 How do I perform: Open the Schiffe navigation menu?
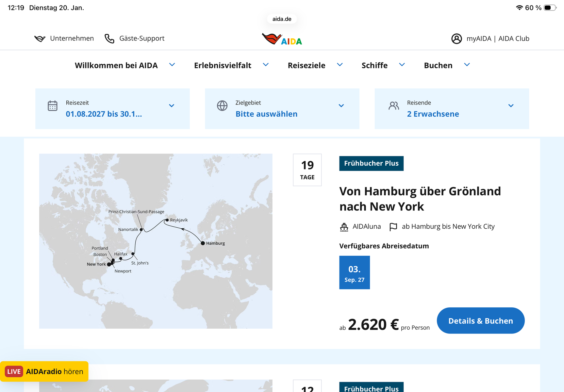pyautogui.click(x=374, y=65)
